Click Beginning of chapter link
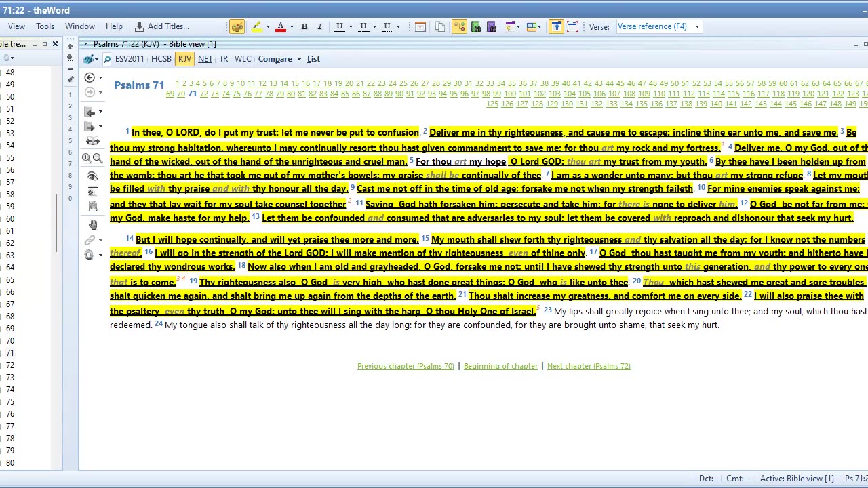The width and height of the screenshot is (868, 488). pyautogui.click(x=500, y=366)
